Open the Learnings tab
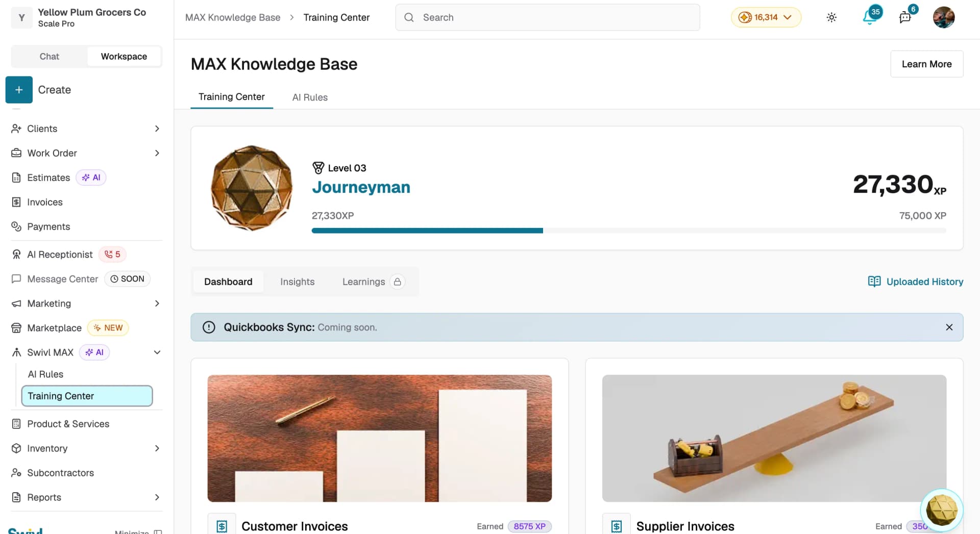 pos(373,282)
